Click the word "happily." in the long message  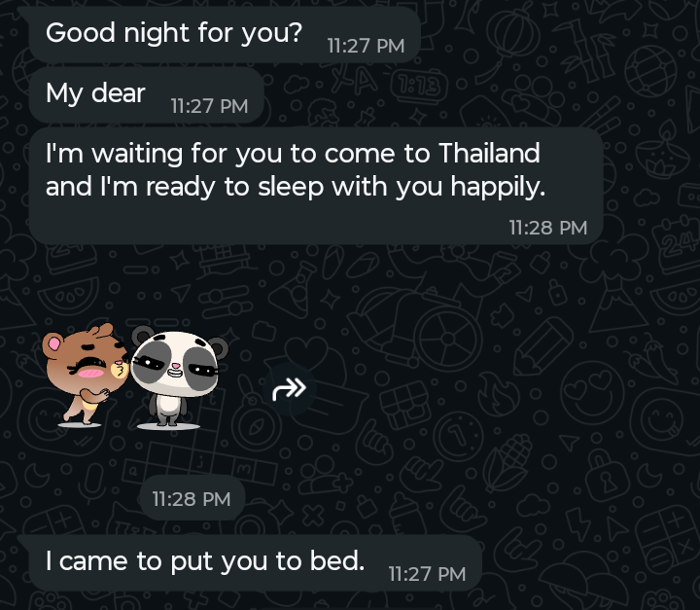pos(498,187)
